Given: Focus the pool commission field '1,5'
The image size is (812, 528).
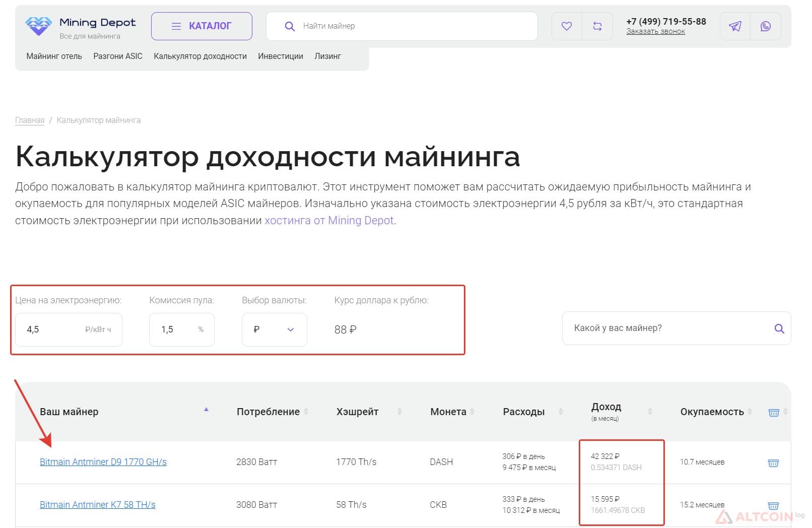Looking at the screenshot, I should pos(182,329).
